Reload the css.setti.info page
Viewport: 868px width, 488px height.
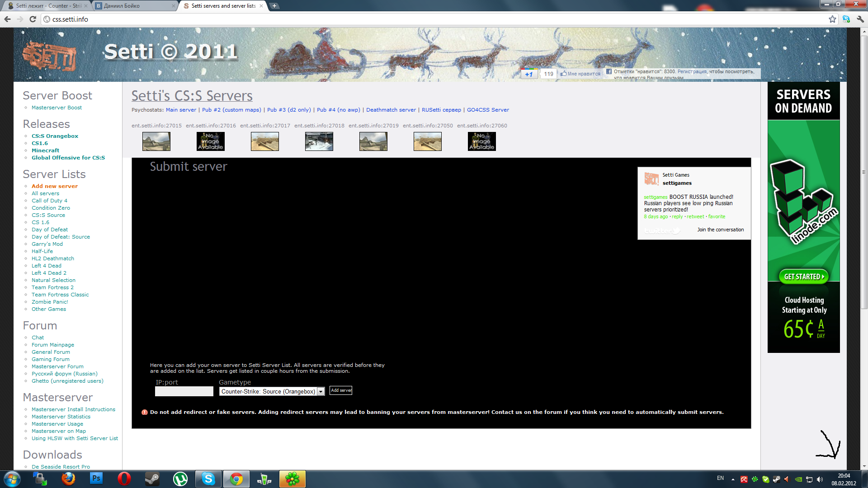[33, 19]
